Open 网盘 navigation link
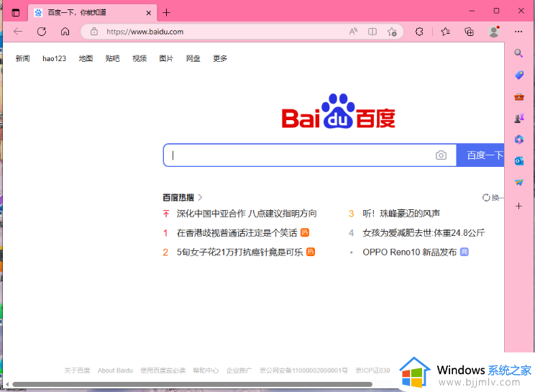The image size is (535, 392). 193,59
